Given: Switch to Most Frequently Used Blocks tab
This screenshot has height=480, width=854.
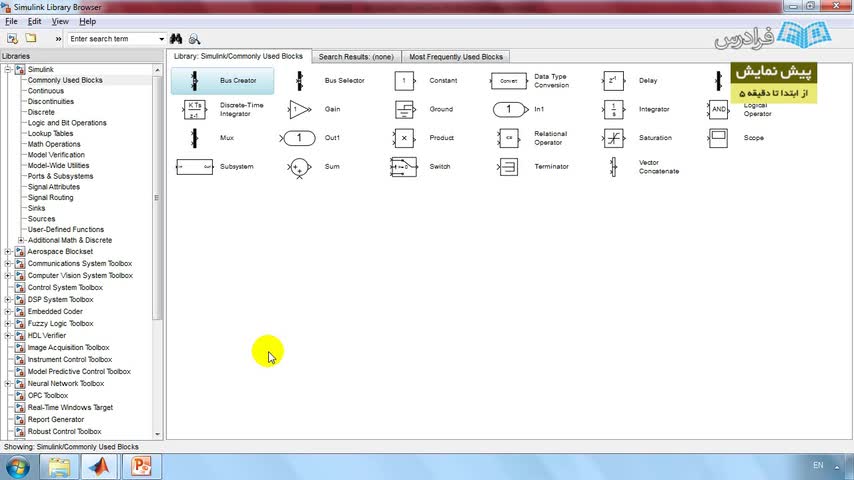Looking at the screenshot, I should click(456, 57).
